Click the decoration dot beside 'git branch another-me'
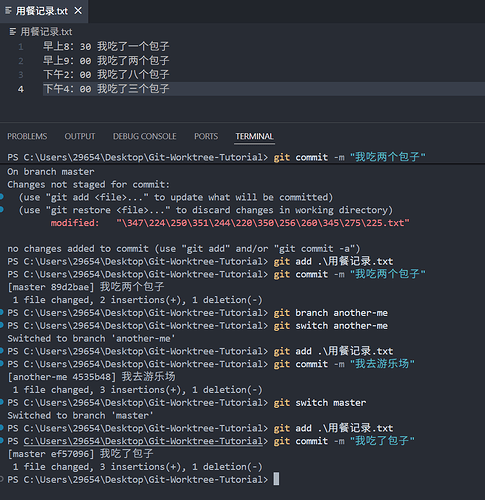This screenshot has height=500, width=485. tap(1, 312)
